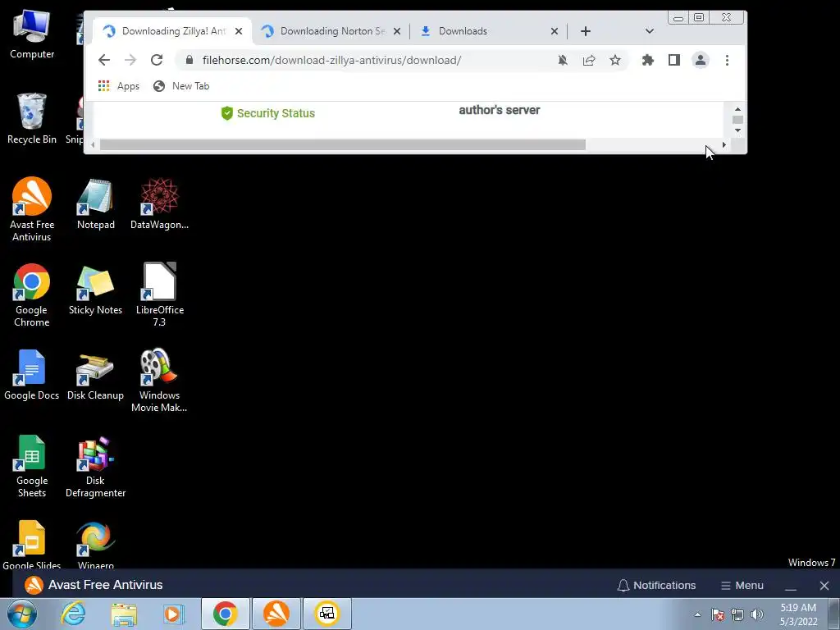Select the Recycle Bin desktop icon
Screen dimensions: 840x630
(32, 119)
